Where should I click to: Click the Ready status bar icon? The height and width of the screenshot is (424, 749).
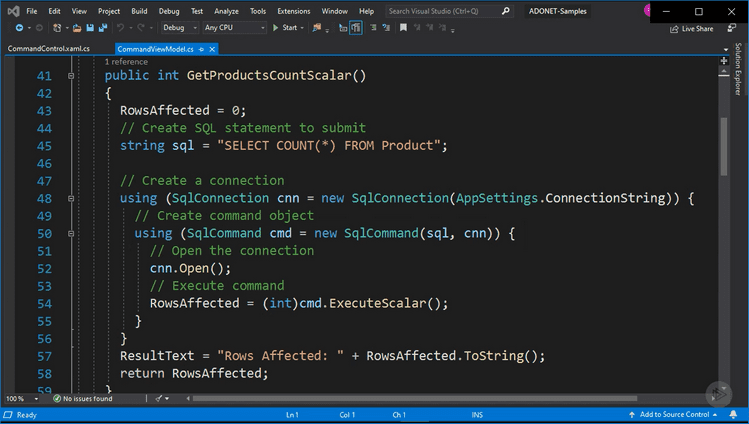[x=8, y=414]
